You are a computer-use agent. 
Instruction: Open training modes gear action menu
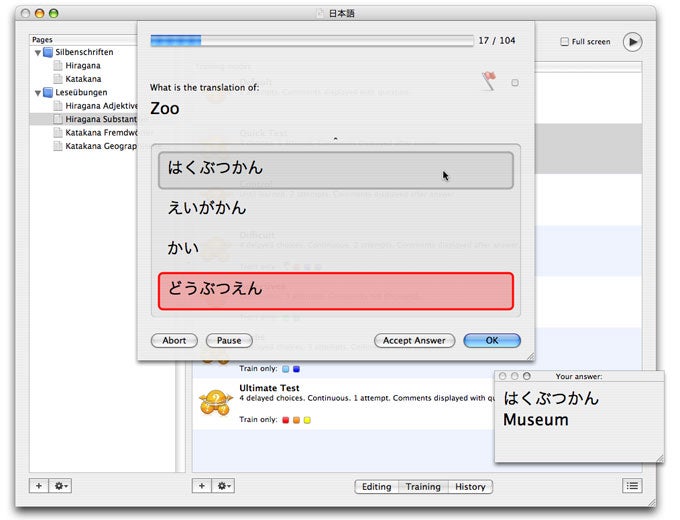223,486
